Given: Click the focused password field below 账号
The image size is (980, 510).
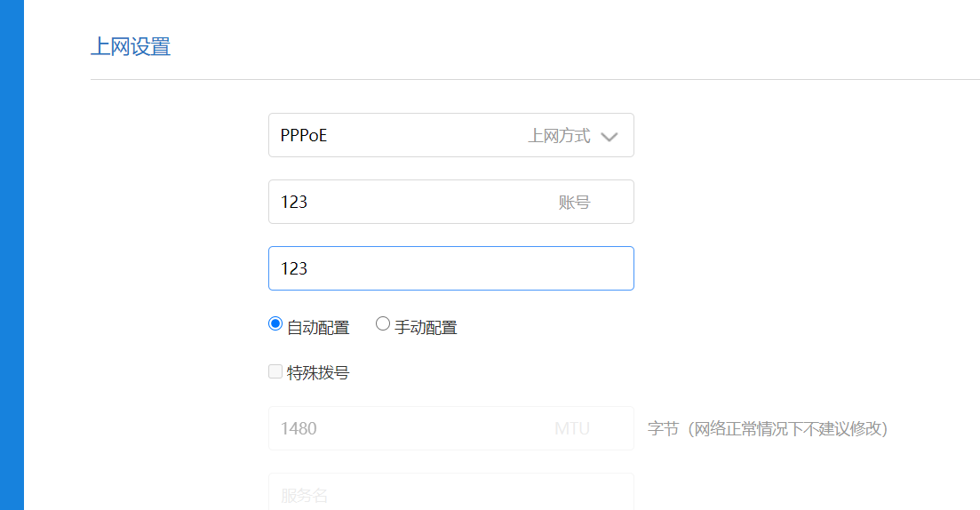Looking at the screenshot, I should pos(450,268).
